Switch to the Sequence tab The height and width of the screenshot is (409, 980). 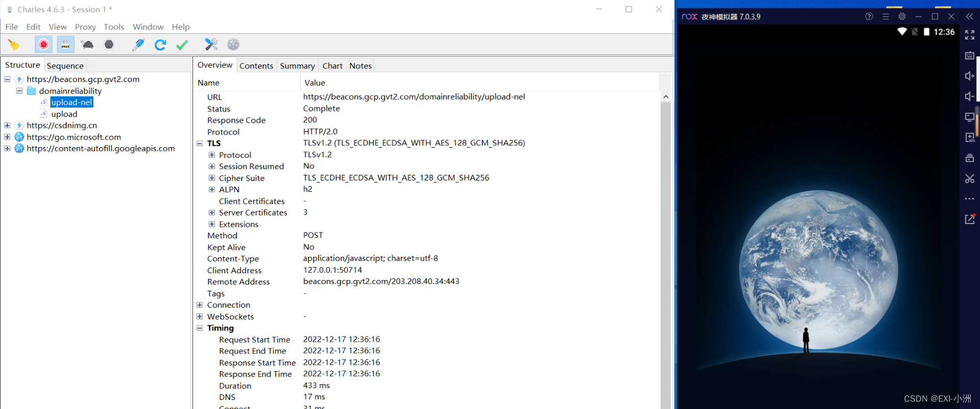(65, 66)
